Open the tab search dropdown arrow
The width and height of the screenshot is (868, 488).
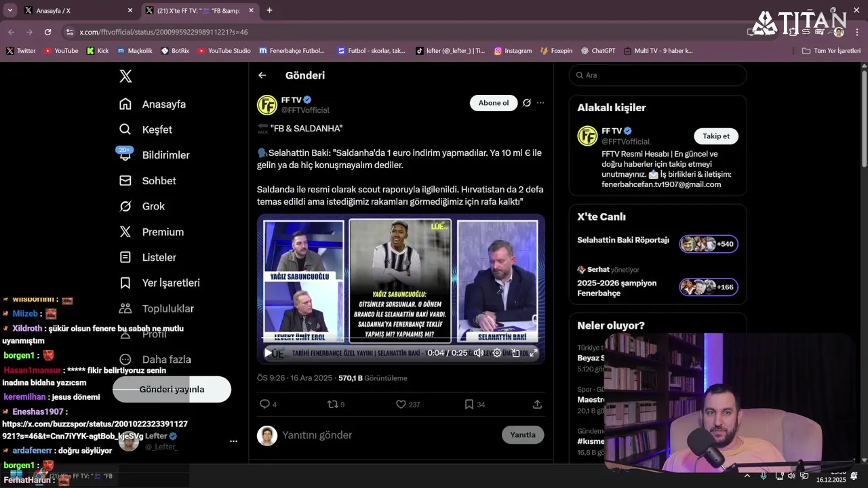(9, 10)
